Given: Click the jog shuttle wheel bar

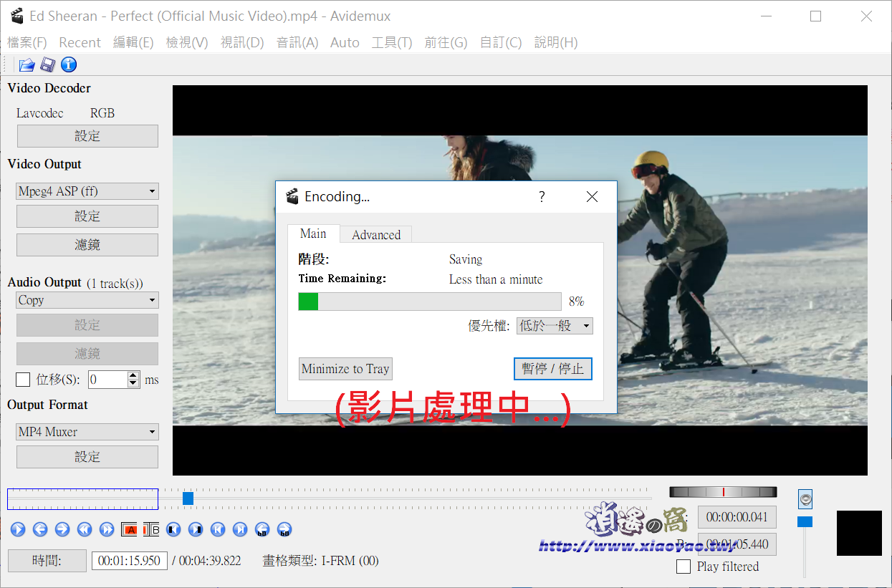Looking at the screenshot, I should pos(723,492).
